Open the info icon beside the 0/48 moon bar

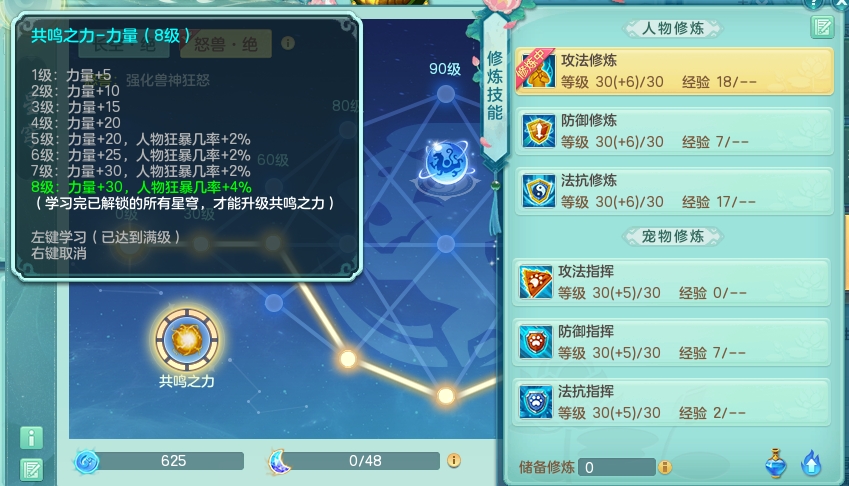click(x=454, y=460)
